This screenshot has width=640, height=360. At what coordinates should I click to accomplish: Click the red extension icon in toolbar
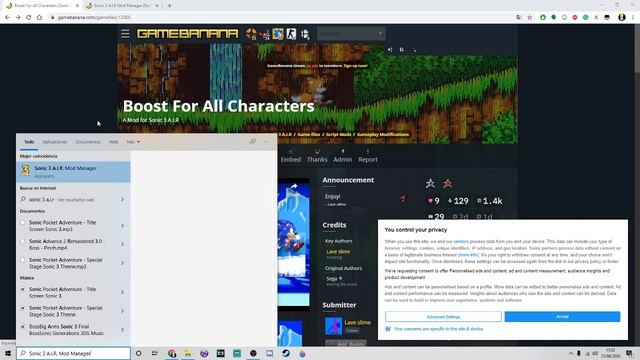tap(575, 18)
